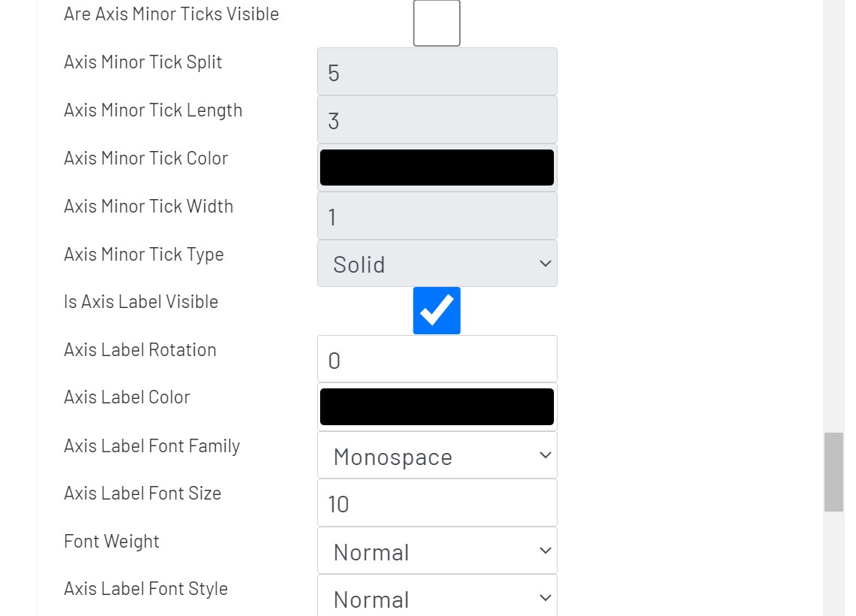This screenshot has height=616, width=856.
Task: Click the Axis Label Rotation label
Action: 140,349
